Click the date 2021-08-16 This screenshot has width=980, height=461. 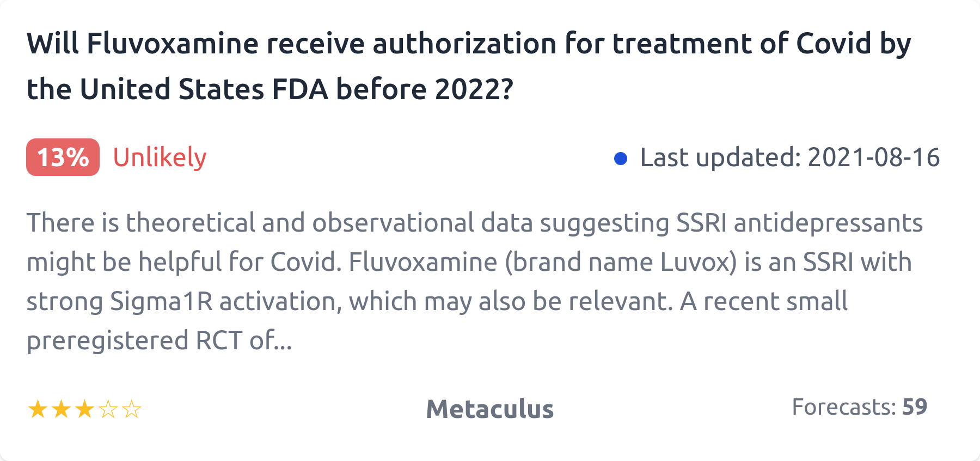(x=873, y=157)
